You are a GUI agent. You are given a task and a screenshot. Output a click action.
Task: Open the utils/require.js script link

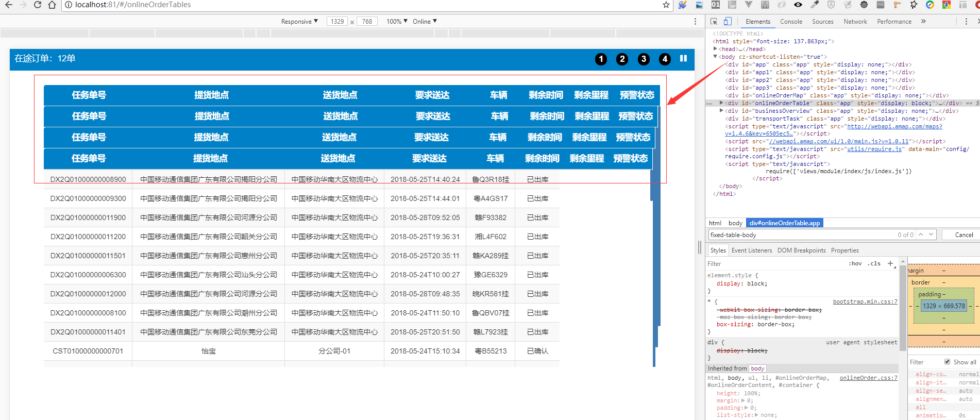point(874,149)
